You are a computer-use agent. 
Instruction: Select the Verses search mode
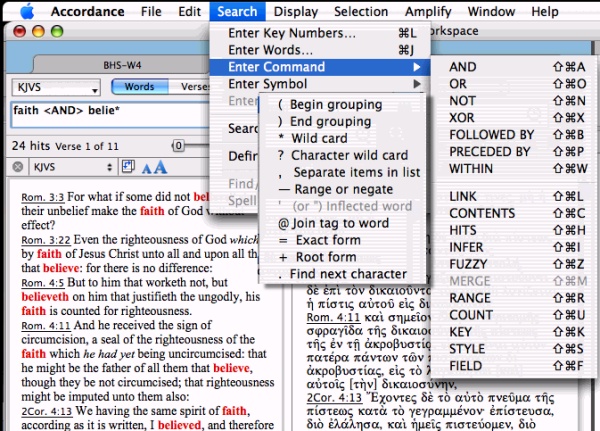pos(189,87)
